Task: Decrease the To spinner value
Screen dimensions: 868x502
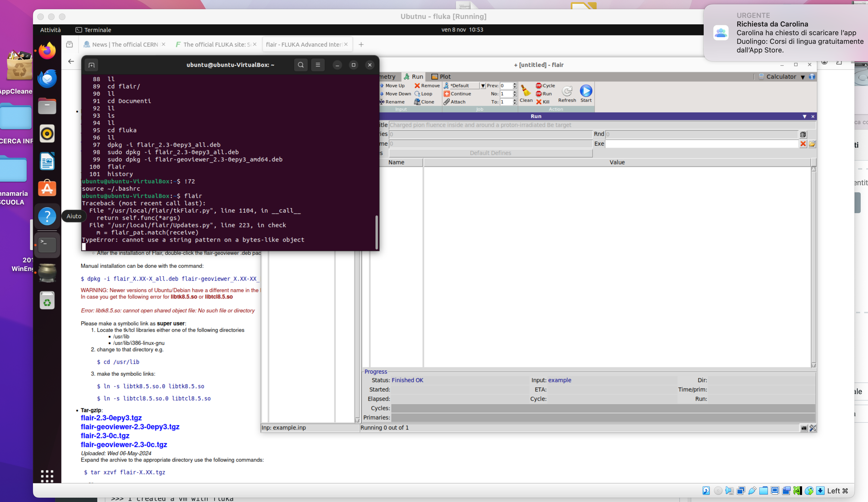Action: tap(515, 103)
